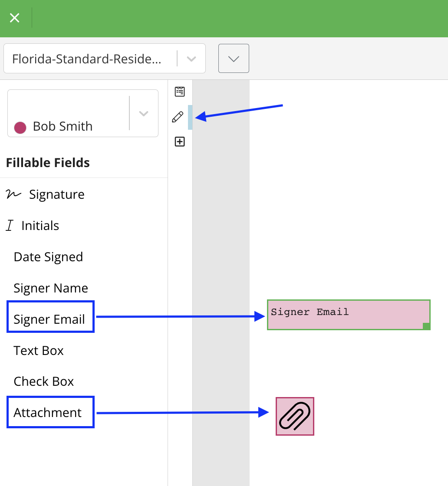Viewport: 448px width, 486px height.
Task: Click the Signature squiggle icon
Action: coord(14,194)
